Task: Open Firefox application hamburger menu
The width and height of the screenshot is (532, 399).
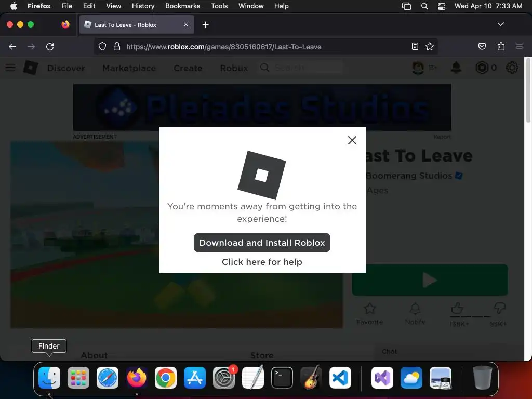Action: [x=520, y=46]
